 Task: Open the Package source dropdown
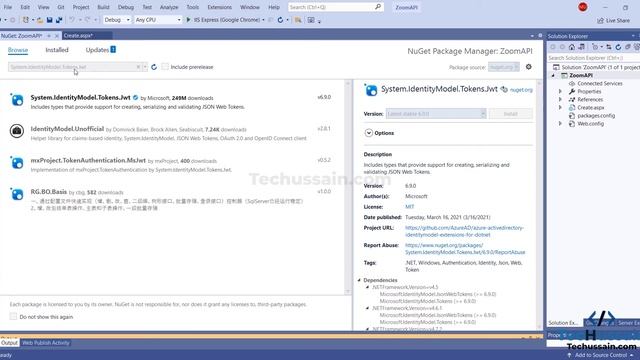point(504,67)
